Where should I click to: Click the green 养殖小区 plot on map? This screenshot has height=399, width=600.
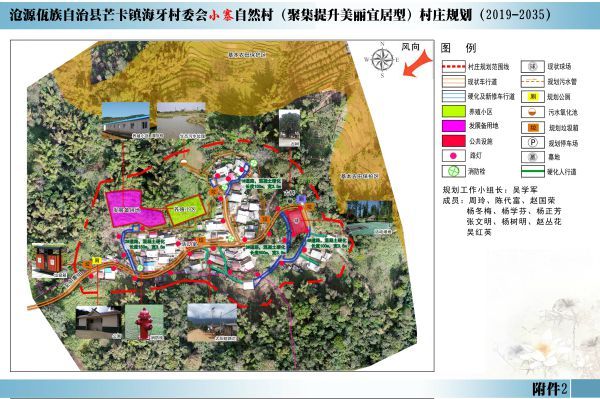tap(186, 210)
